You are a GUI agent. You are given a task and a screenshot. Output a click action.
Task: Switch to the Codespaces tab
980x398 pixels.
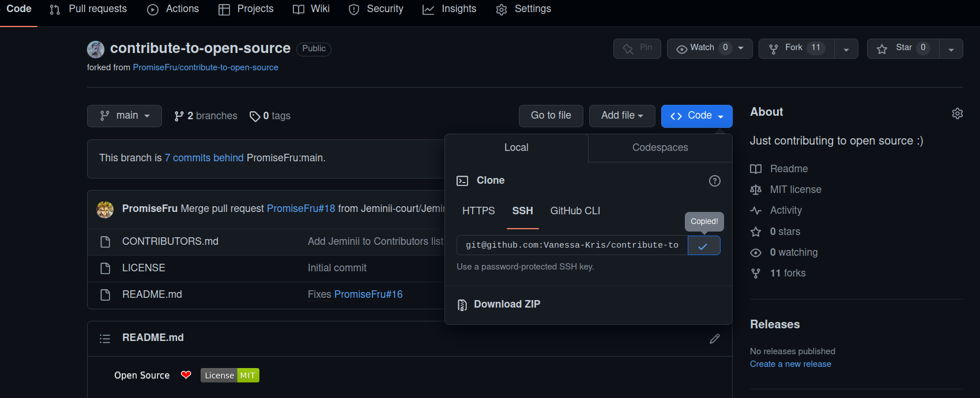660,147
